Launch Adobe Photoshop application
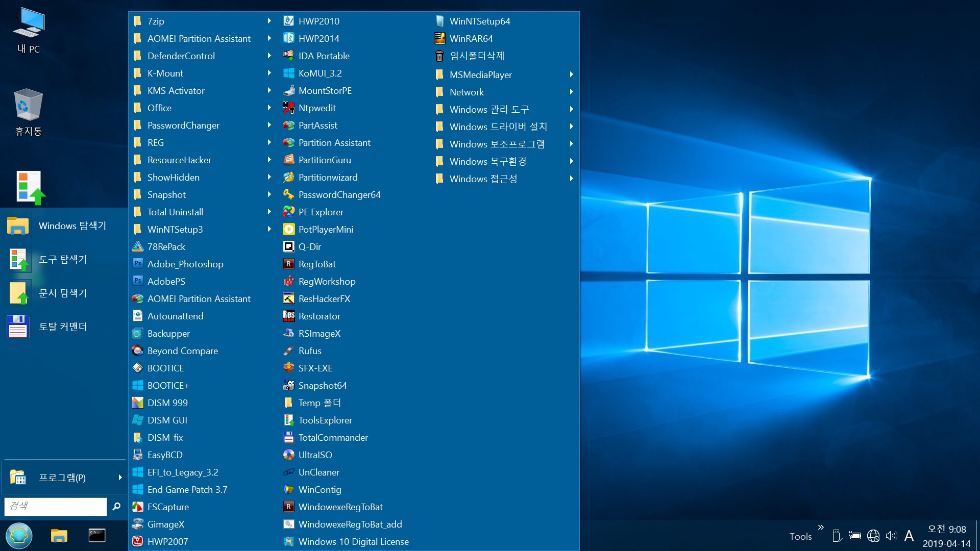This screenshot has height=551, width=980. [185, 264]
